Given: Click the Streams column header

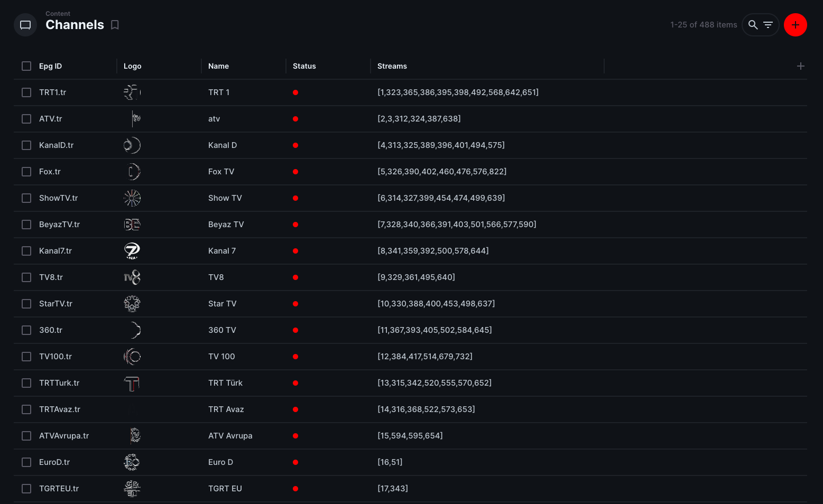Looking at the screenshot, I should click(392, 66).
